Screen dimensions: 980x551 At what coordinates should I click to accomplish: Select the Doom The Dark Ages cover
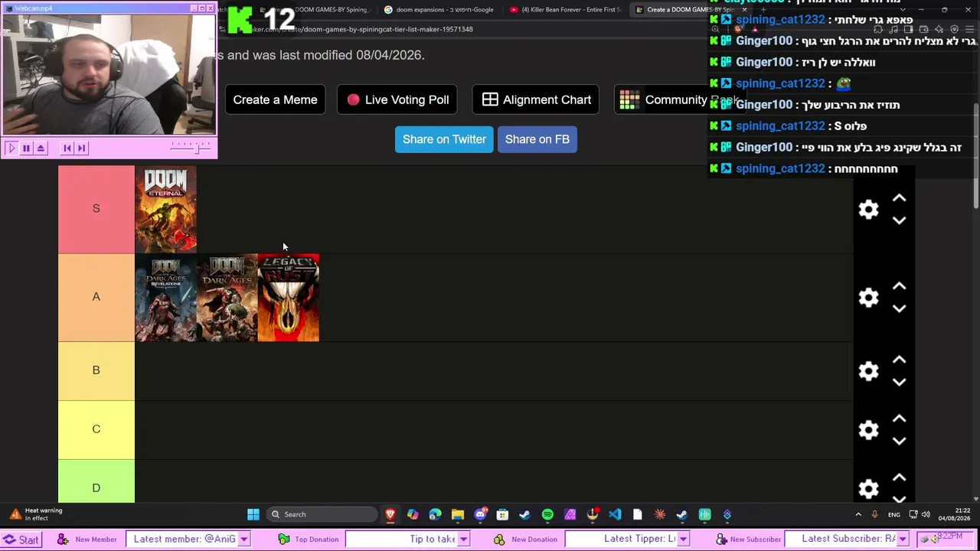click(227, 298)
